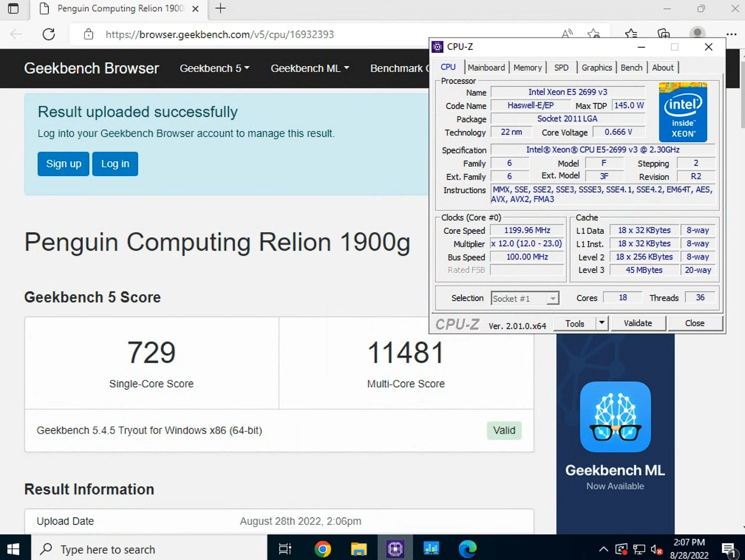Switch to the Memory tab
The width and height of the screenshot is (745, 560).
[x=528, y=68]
